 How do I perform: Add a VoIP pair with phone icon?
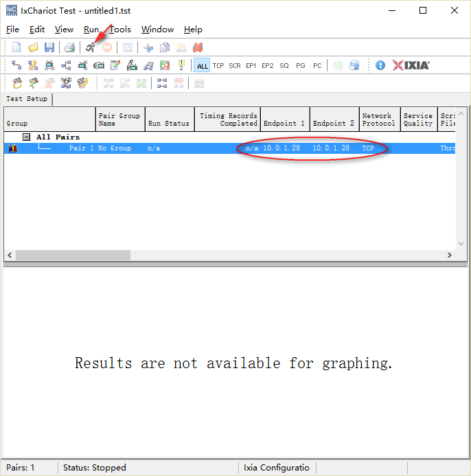coord(33,65)
